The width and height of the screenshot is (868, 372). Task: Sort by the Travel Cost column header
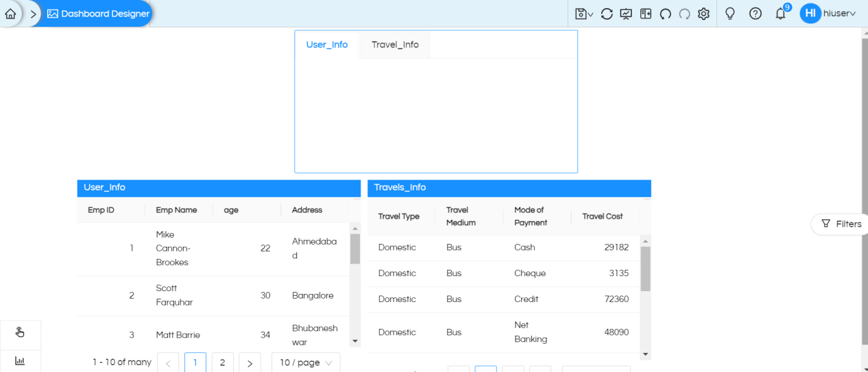tap(605, 216)
